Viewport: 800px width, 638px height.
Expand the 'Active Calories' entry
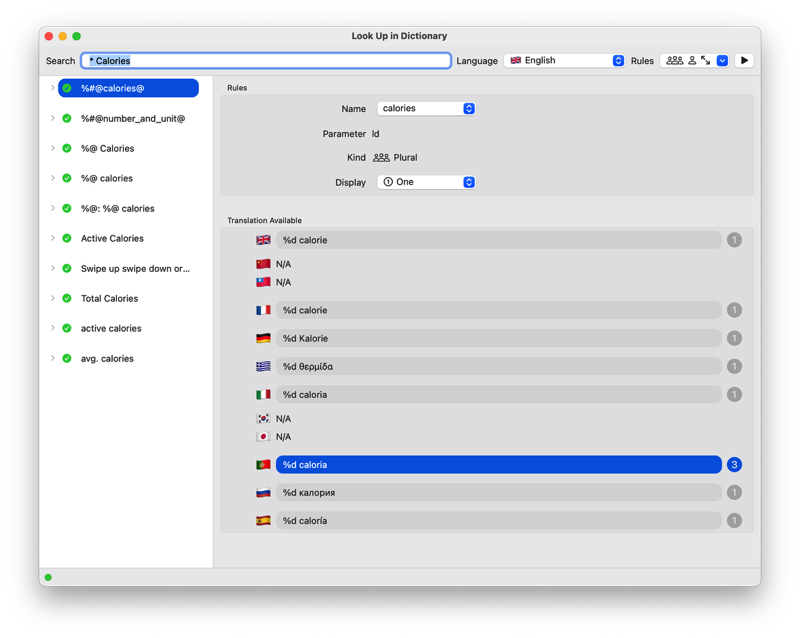click(53, 239)
